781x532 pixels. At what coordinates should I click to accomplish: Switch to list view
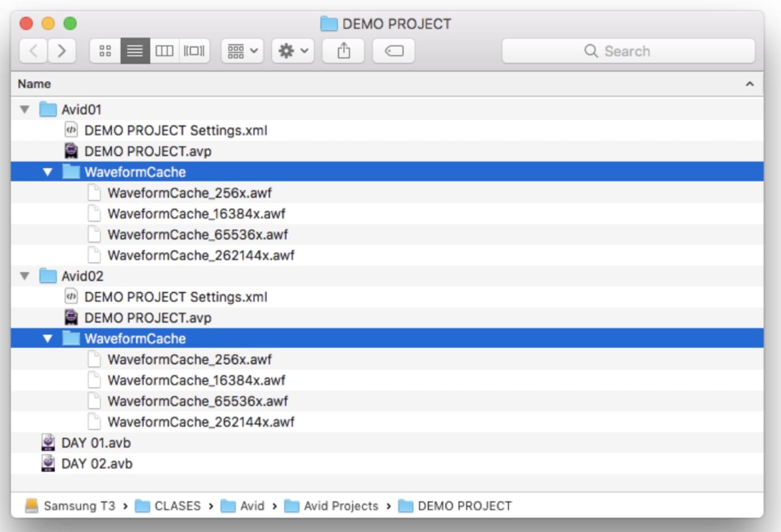pos(135,51)
